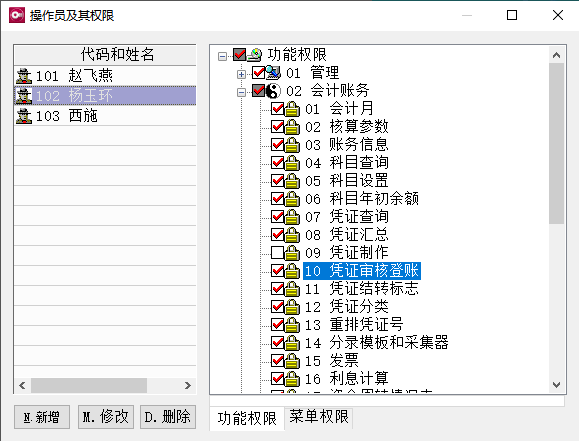Uncheck the 01 管理 checkbox
579x441 pixels.
[x=258, y=73]
